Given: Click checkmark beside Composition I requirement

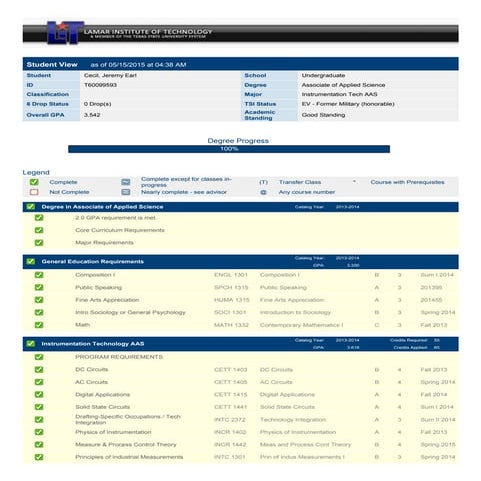Looking at the screenshot, I should pyautogui.click(x=39, y=275).
